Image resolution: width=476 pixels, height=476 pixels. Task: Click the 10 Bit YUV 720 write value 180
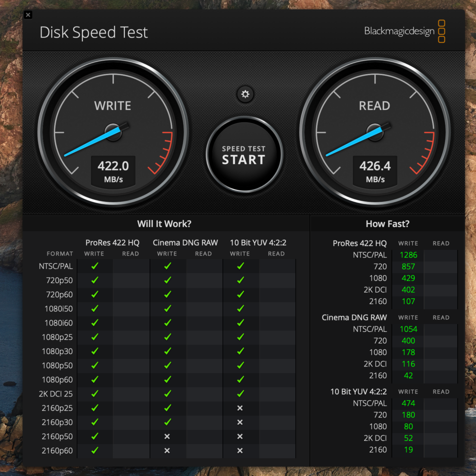tap(408, 415)
